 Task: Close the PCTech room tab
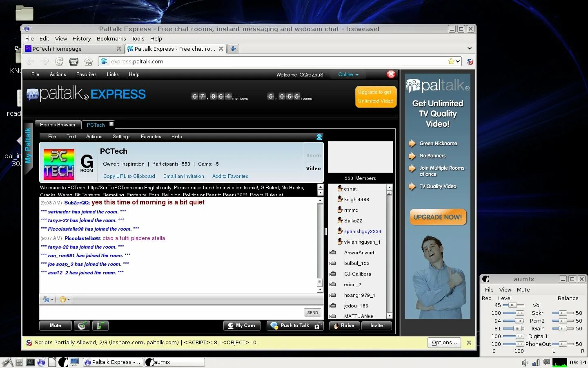pyautogui.click(x=111, y=124)
